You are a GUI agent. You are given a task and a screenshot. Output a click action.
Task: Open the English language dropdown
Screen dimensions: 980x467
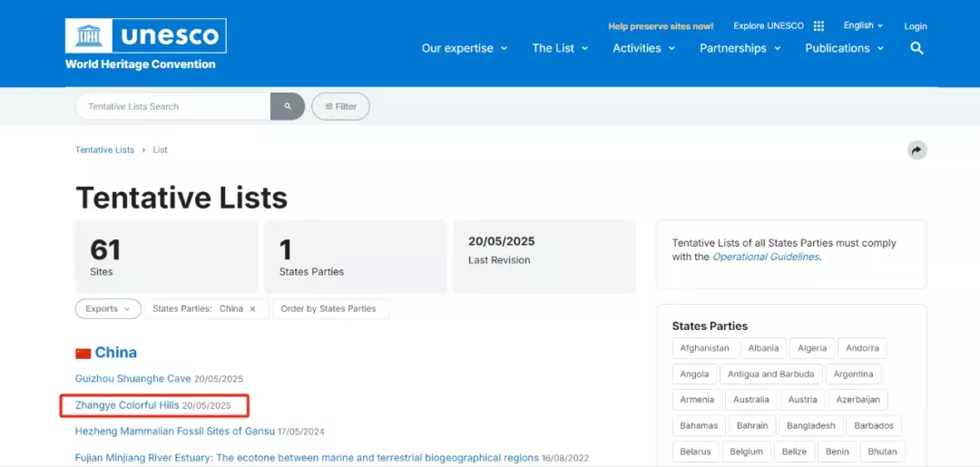863,25
